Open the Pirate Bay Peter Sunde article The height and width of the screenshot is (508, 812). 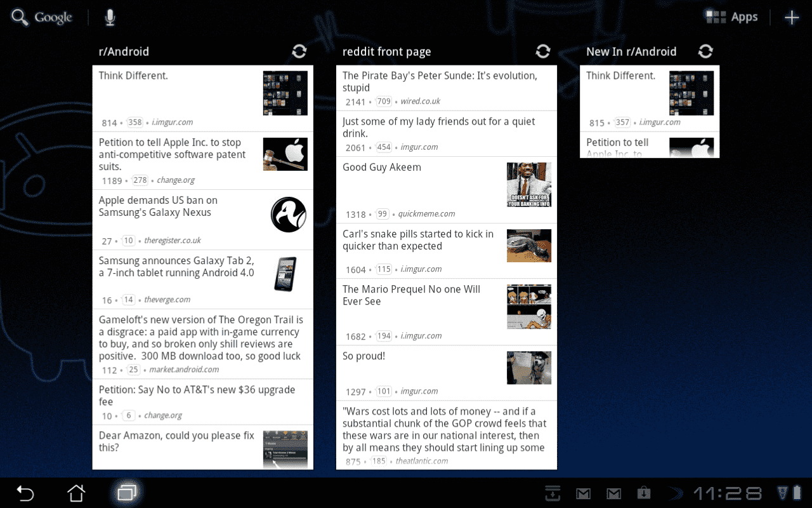pyautogui.click(x=440, y=81)
